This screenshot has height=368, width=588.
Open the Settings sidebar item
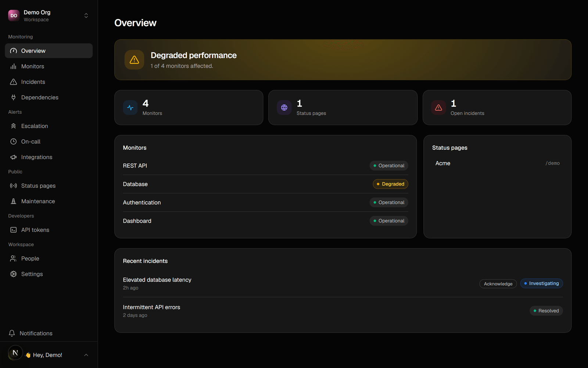click(x=49, y=274)
